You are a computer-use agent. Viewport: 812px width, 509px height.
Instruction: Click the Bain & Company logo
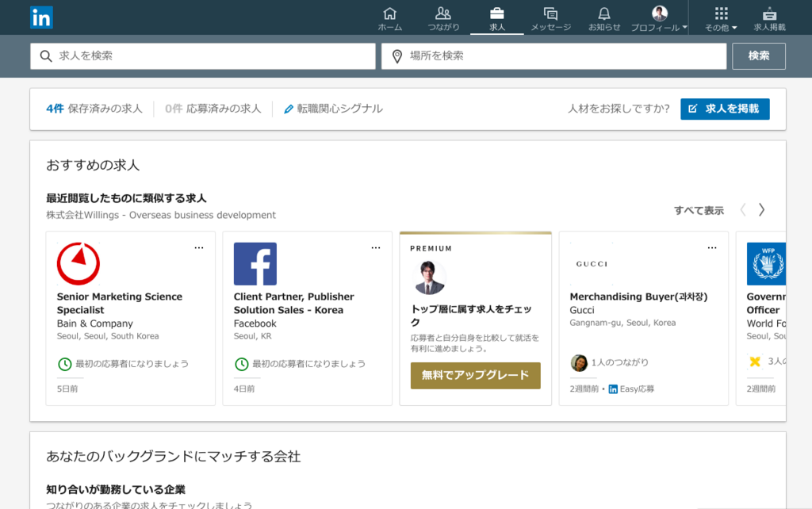[x=79, y=263]
